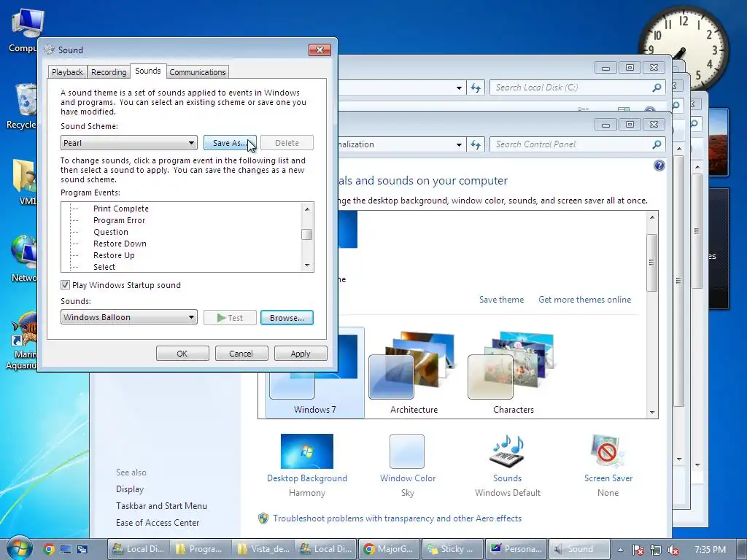Screen dimensions: 747x560
Task: Select Program Error program event
Action: tap(119, 220)
